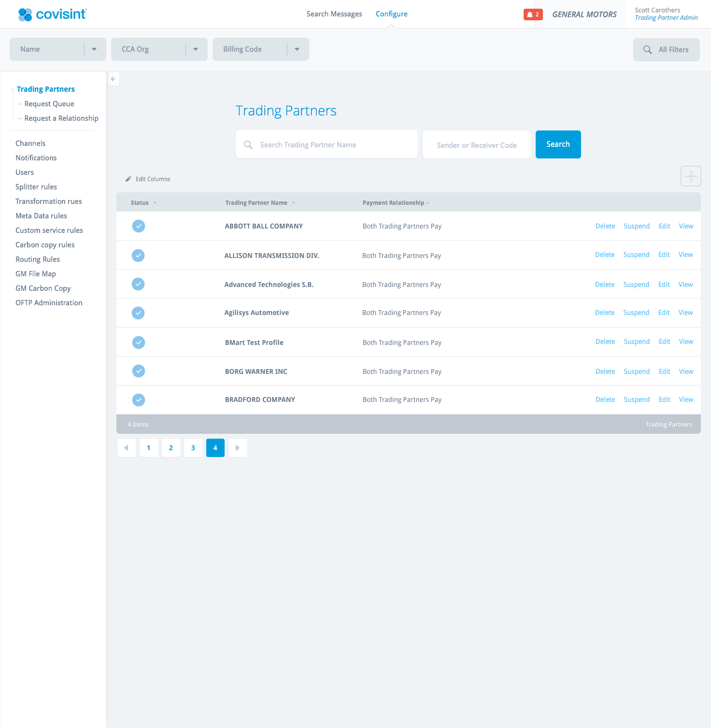Delete the ABBOTT BALL COMPANY partner

(605, 226)
